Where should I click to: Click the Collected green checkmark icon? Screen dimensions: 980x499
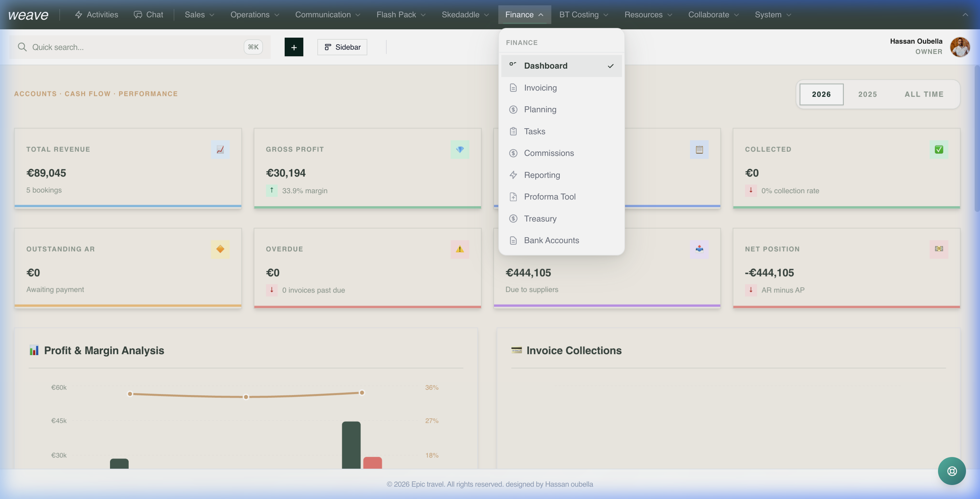point(939,149)
